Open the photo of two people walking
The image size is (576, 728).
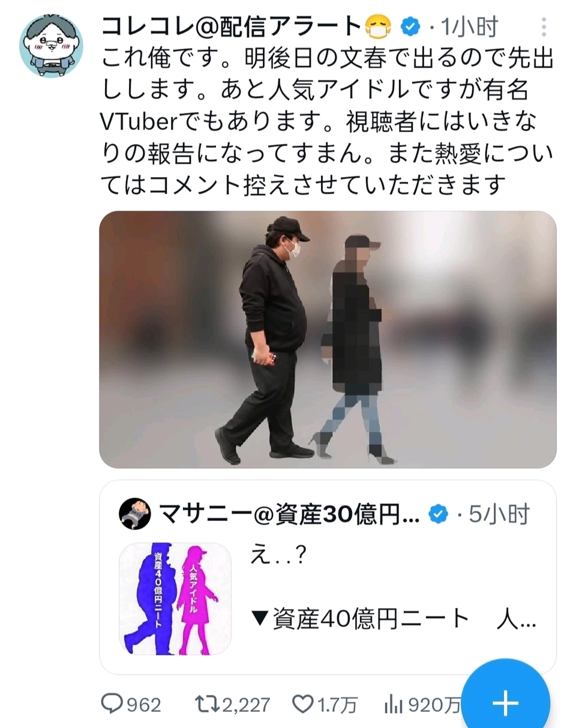(328, 339)
